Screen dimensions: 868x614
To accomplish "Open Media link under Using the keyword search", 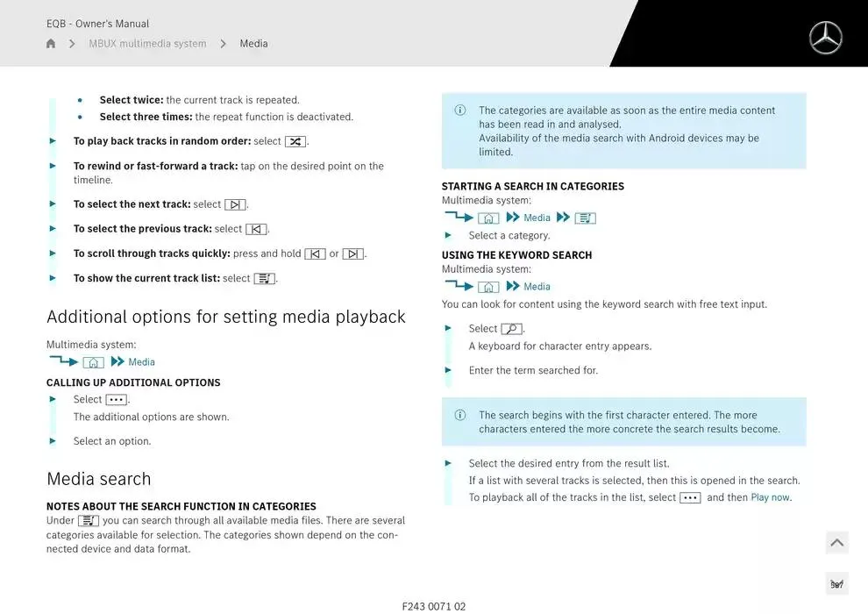I will pos(537,287).
